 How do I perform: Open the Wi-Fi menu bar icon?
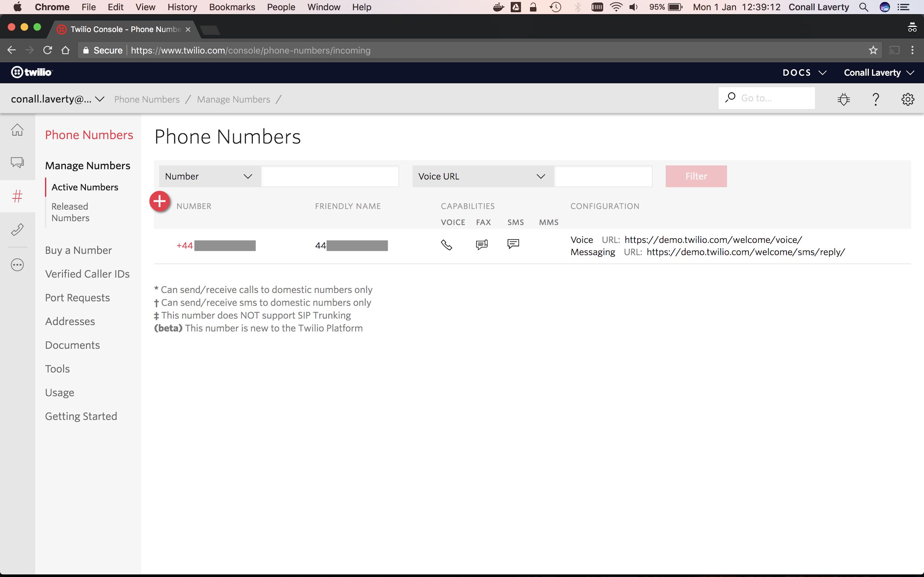(616, 7)
